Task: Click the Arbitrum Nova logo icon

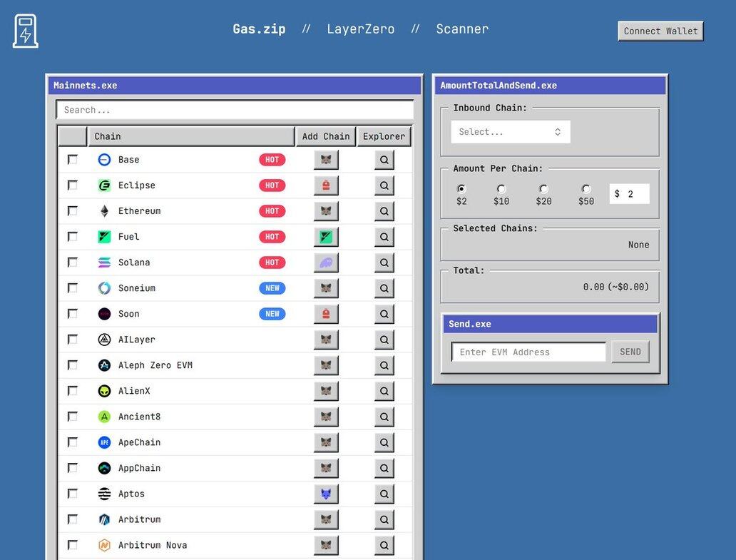Action: (x=104, y=545)
